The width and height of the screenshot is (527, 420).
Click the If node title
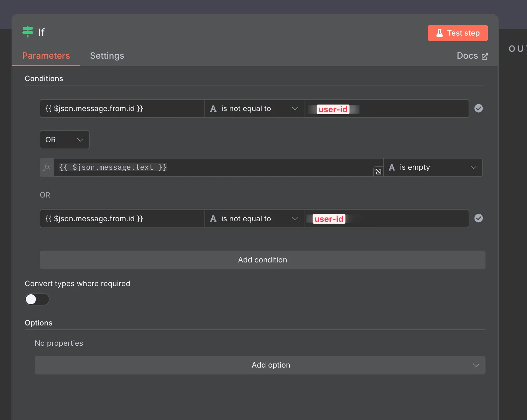pyautogui.click(x=42, y=32)
